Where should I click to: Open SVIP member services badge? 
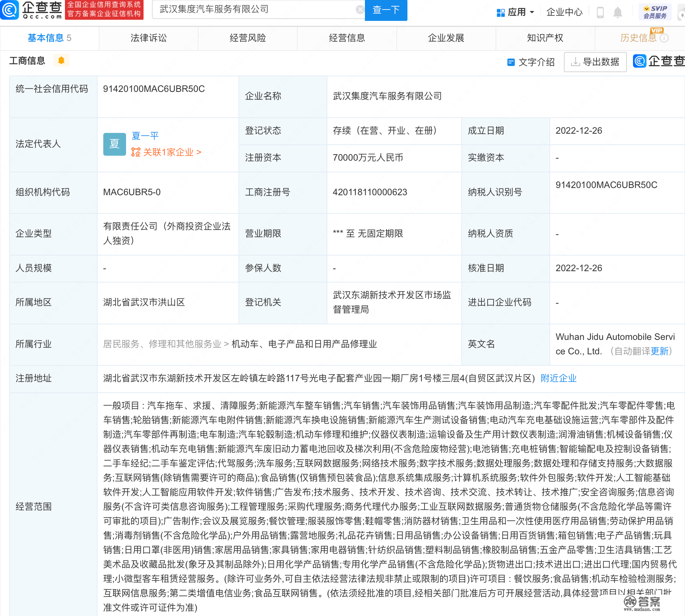click(655, 12)
